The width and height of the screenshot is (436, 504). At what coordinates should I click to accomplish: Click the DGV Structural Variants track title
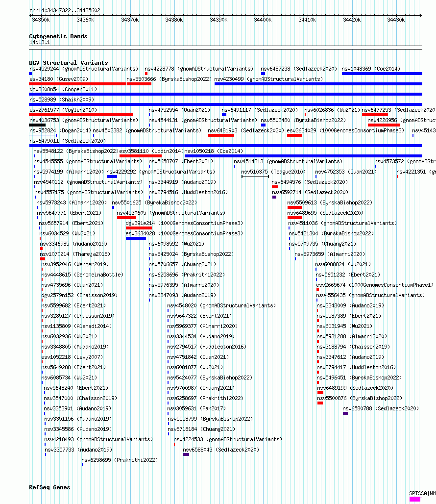point(69,63)
